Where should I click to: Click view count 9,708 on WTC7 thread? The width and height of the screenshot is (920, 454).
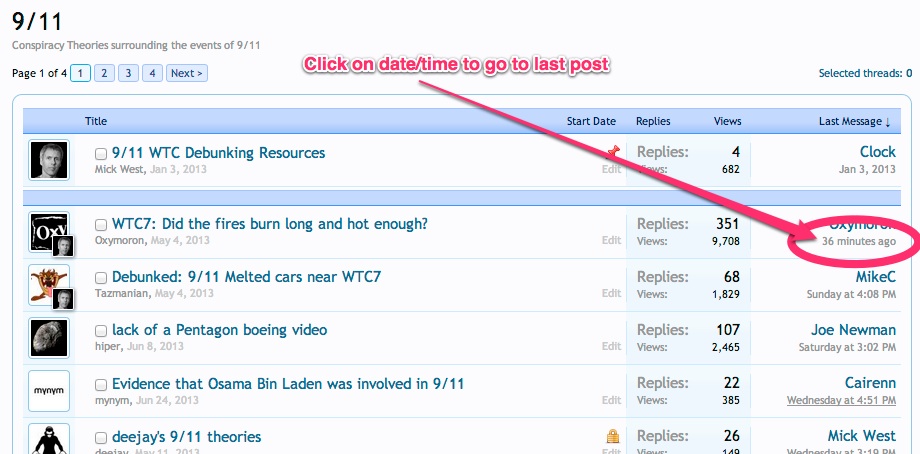(x=726, y=240)
